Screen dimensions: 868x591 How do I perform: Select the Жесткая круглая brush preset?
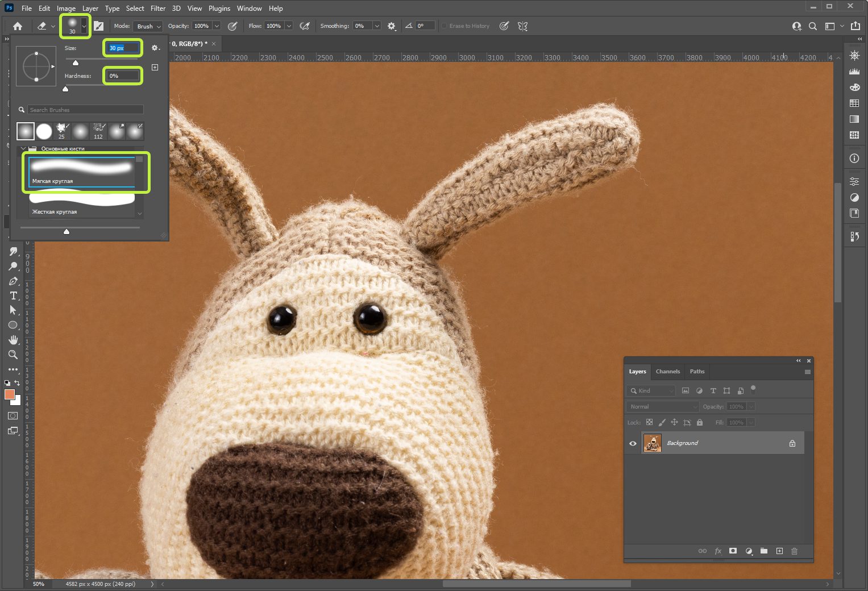coord(82,203)
